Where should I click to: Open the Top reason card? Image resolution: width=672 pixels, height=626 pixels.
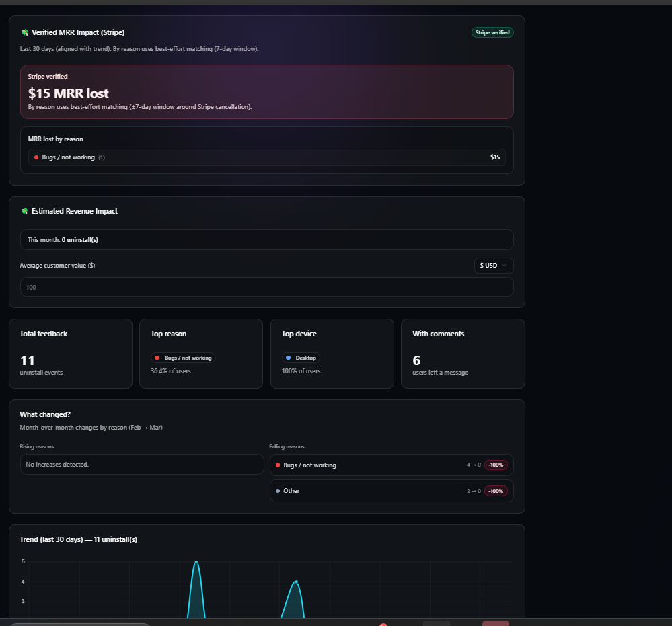[x=200, y=353]
